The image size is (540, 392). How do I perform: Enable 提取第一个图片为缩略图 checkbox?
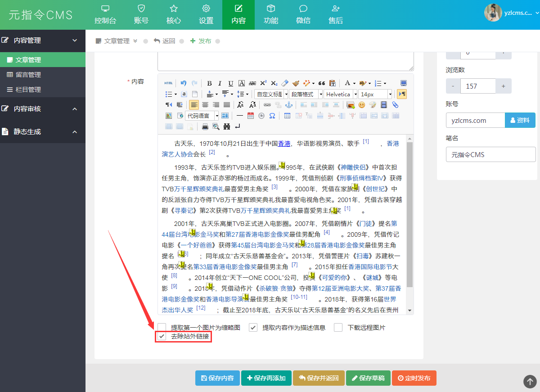[x=162, y=328]
